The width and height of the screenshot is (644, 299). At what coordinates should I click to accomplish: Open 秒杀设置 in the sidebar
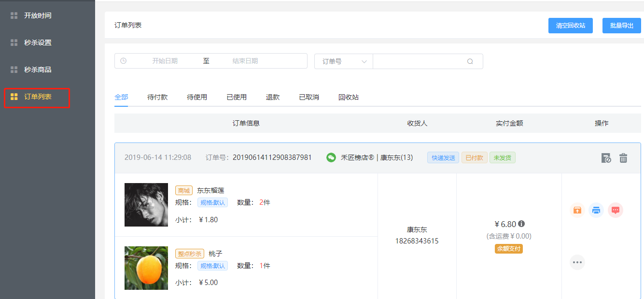pyautogui.click(x=38, y=43)
